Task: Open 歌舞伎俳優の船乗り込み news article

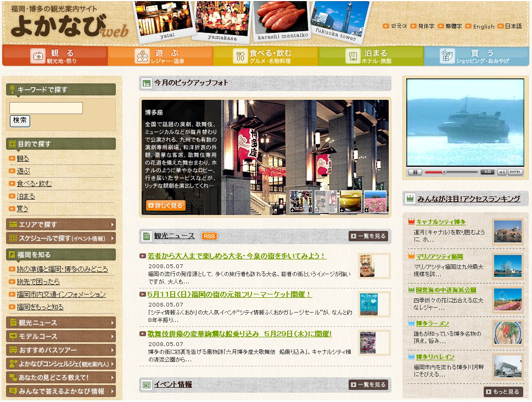Action: [x=239, y=333]
